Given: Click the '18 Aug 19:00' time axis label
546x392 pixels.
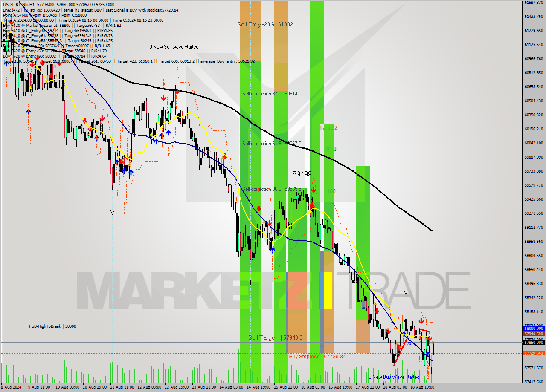Looking at the screenshot, I should [422, 388].
